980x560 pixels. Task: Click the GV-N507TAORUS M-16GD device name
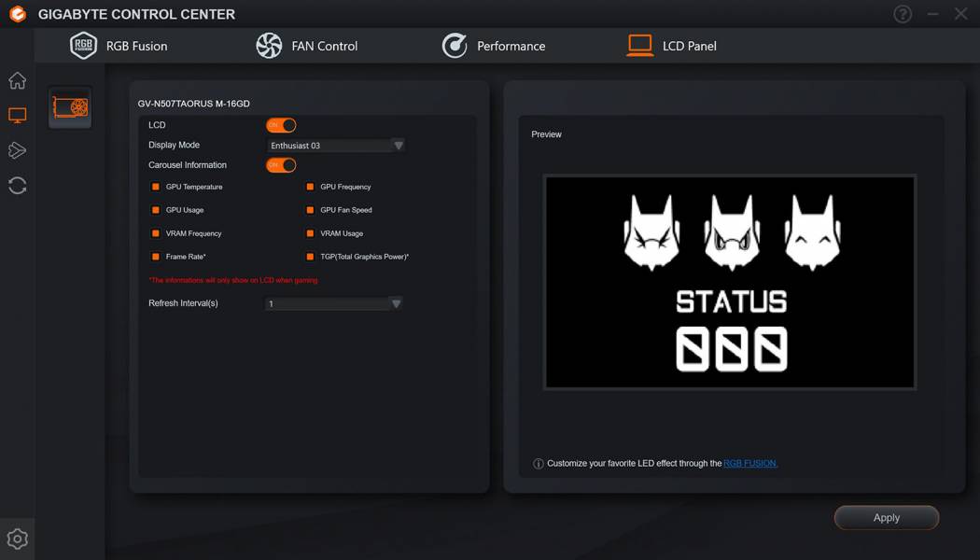point(194,104)
